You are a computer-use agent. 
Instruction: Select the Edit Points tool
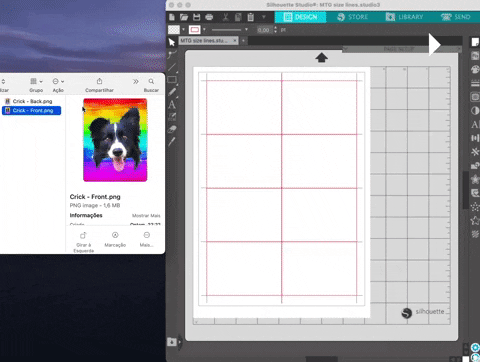(x=172, y=55)
